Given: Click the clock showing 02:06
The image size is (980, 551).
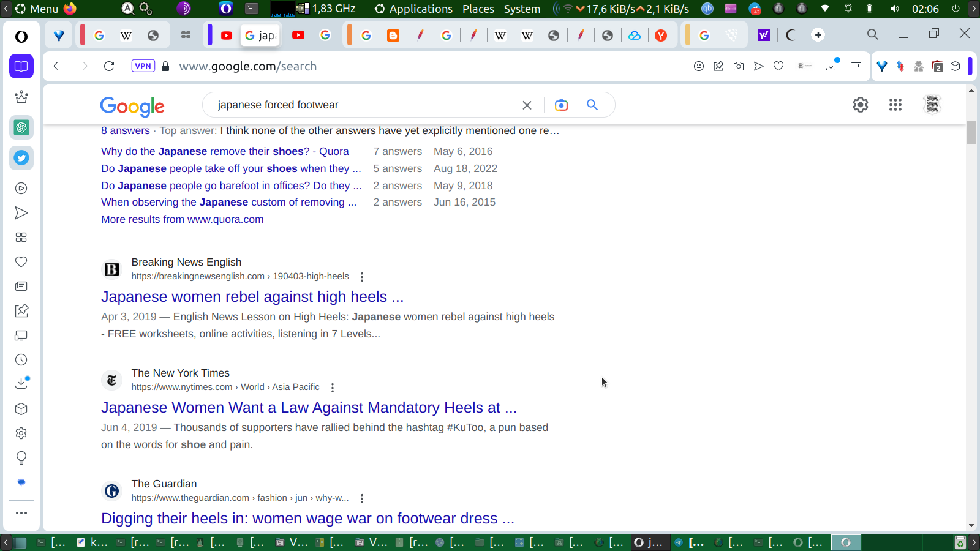Looking at the screenshot, I should pos(925,9).
